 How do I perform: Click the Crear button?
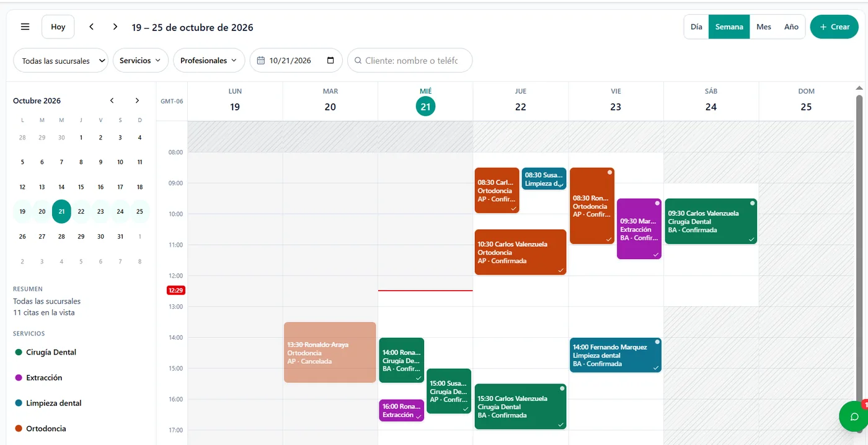tap(834, 27)
